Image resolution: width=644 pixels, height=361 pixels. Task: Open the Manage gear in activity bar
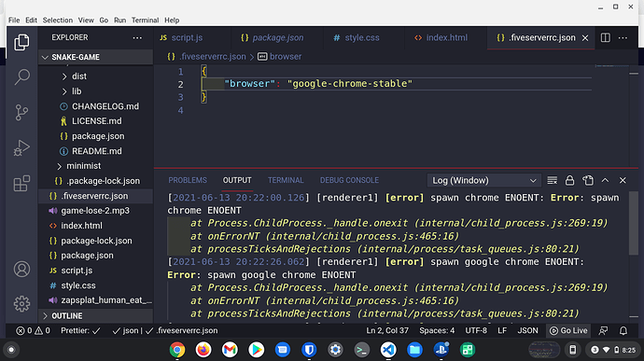coord(21,303)
